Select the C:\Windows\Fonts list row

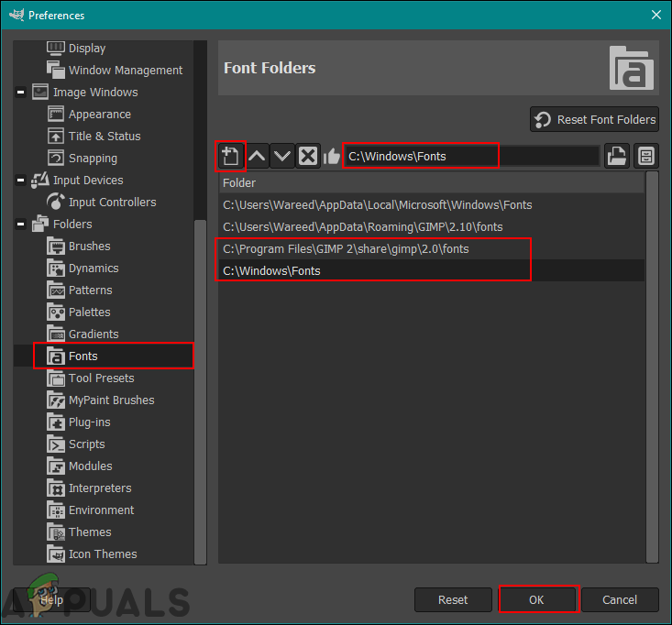pos(431,270)
